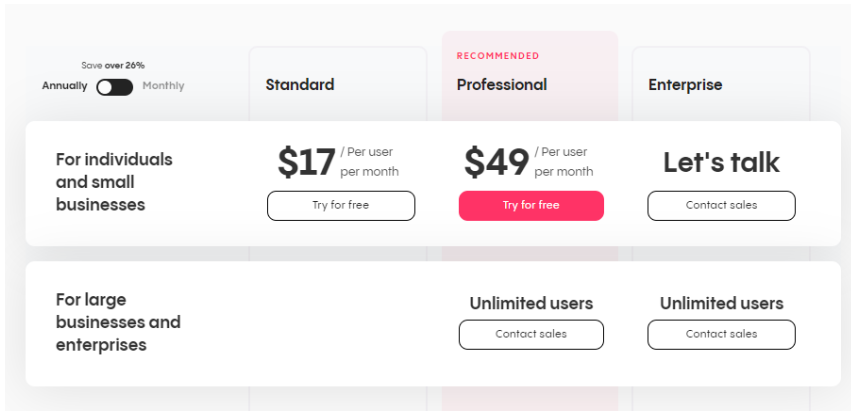
Task: Click the Let's talk heading
Action: (721, 162)
